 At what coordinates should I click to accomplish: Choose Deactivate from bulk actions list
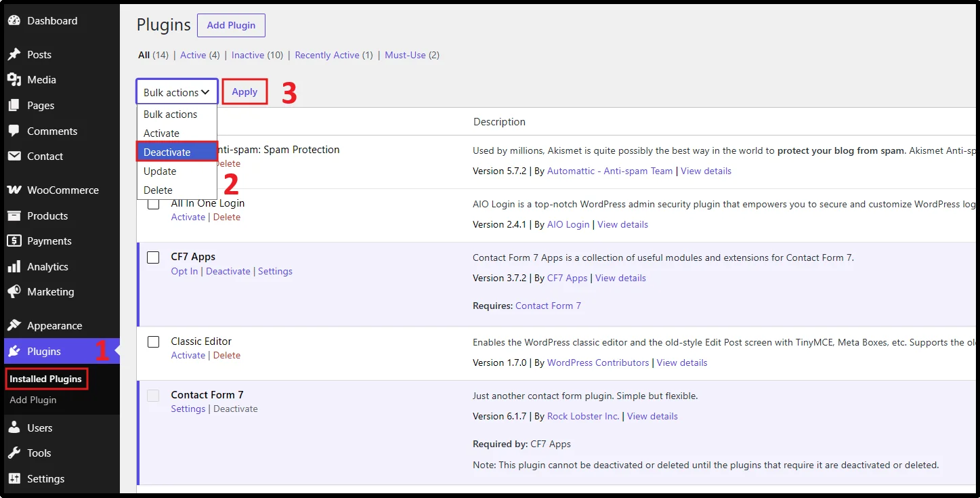(x=177, y=152)
